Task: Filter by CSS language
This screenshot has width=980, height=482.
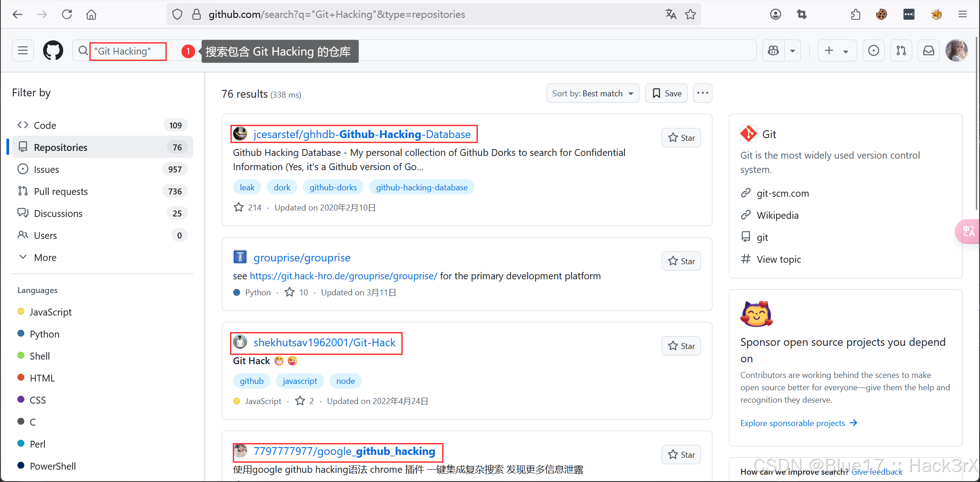Action: [x=32, y=400]
